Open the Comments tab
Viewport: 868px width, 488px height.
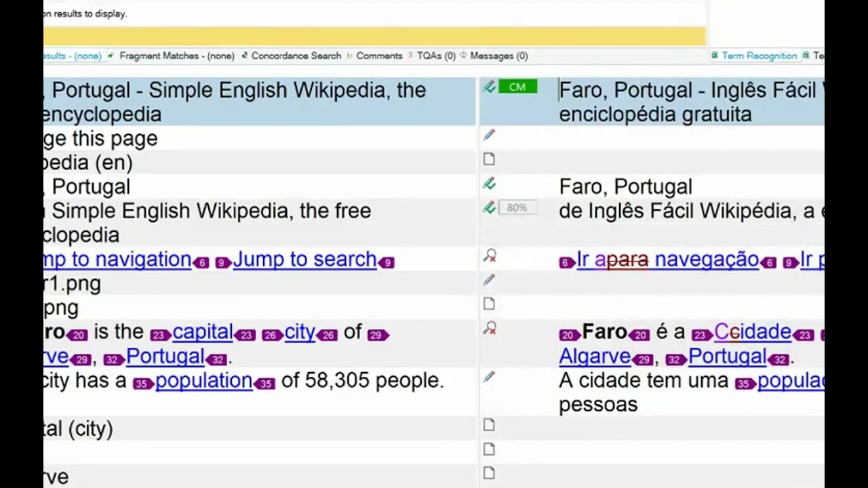(x=379, y=56)
